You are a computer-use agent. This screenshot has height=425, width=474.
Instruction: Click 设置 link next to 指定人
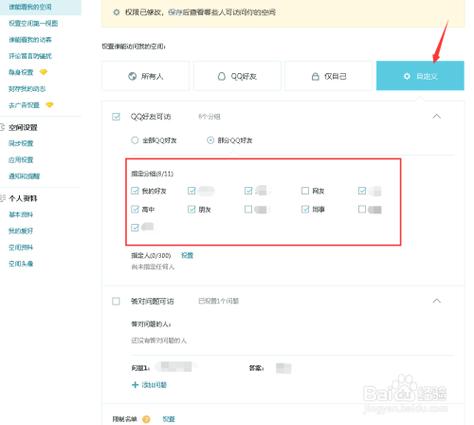click(187, 255)
